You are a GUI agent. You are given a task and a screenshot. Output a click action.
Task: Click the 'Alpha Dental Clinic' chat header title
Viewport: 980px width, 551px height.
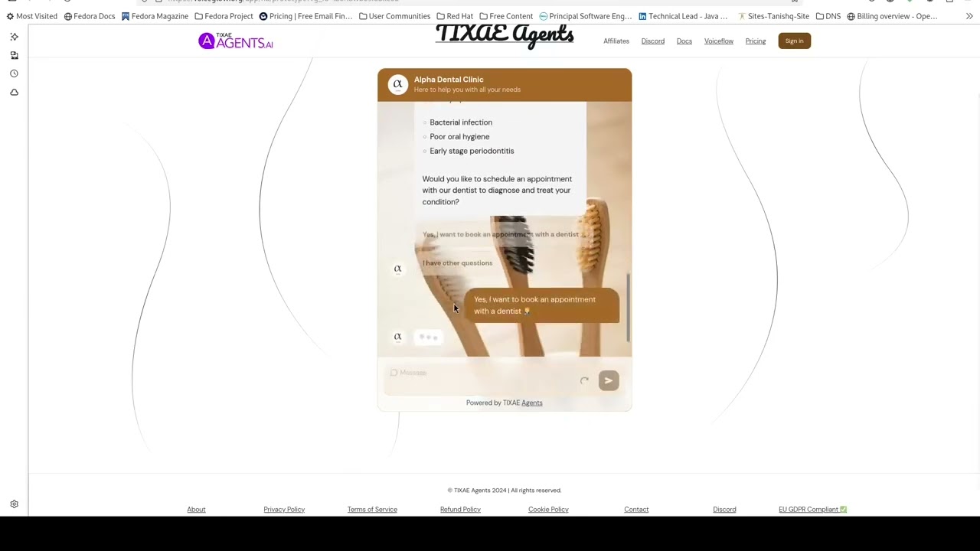click(x=449, y=80)
